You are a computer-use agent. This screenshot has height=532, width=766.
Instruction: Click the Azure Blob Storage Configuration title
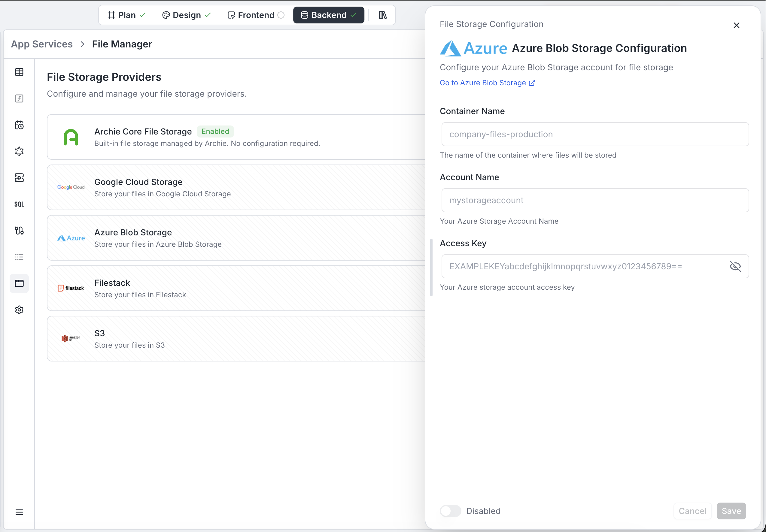pyautogui.click(x=599, y=48)
